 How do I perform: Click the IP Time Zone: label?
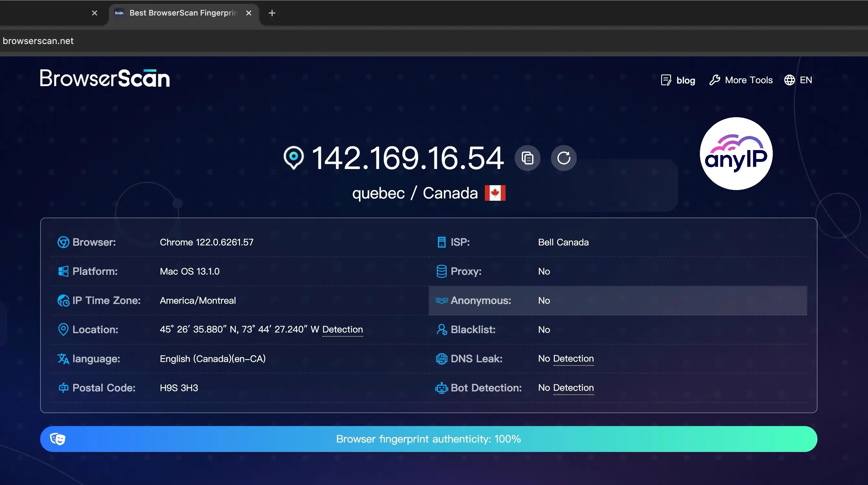107,300
